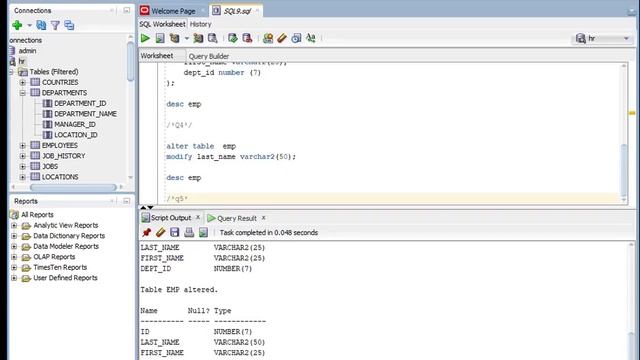The height and width of the screenshot is (360, 640).
Task: Click the schema browser icon in Connections
Action: point(69,25)
